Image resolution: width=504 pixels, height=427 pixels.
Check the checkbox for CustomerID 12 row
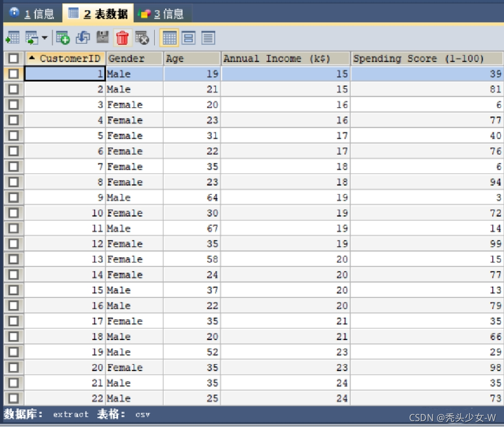(x=13, y=244)
